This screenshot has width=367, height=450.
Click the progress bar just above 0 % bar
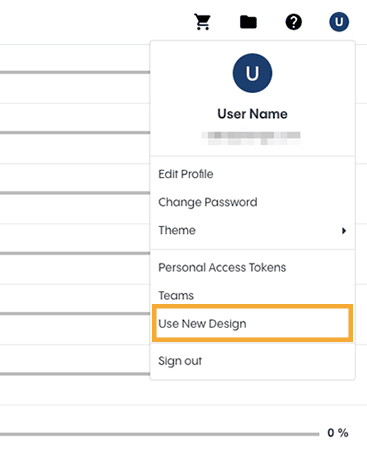coord(75,374)
